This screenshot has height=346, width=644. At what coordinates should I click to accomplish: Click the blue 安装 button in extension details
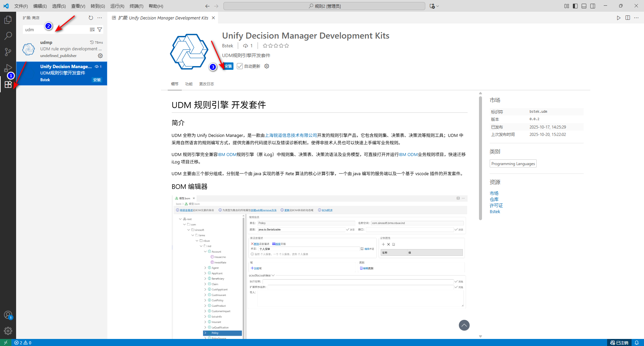pyautogui.click(x=228, y=66)
